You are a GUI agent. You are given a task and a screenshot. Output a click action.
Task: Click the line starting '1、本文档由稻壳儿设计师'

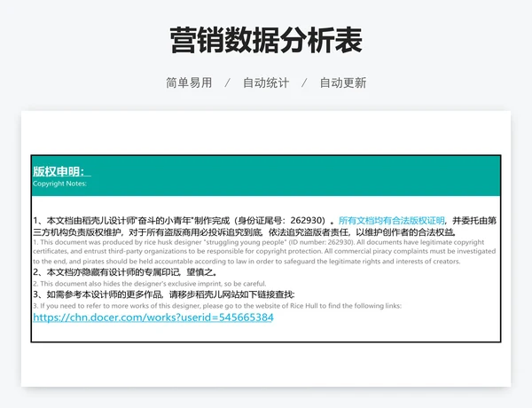[264, 221]
